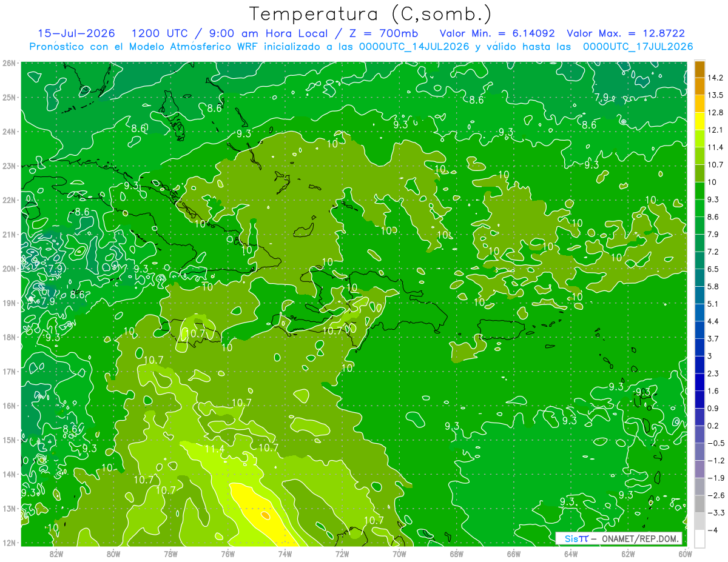Click 'Valor Min. = 6.14092' text

[496, 33]
